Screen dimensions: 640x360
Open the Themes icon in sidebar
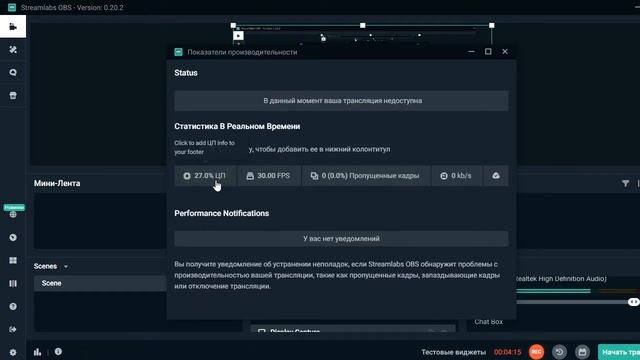(x=13, y=49)
